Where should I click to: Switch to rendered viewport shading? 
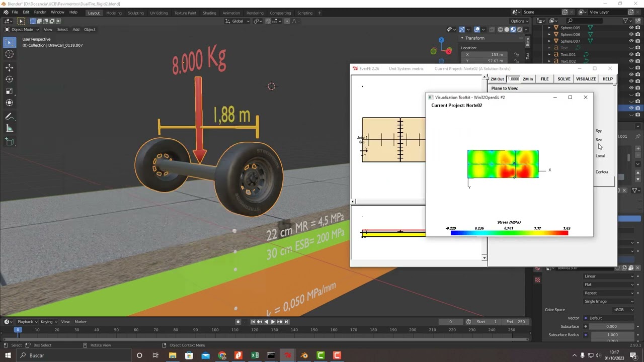[x=520, y=29]
